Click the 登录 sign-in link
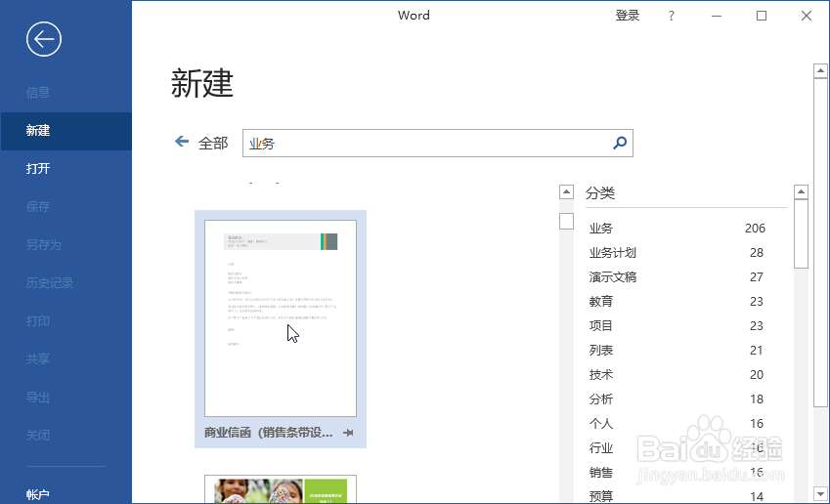This screenshot has height=504, width=830. [628, 16]
